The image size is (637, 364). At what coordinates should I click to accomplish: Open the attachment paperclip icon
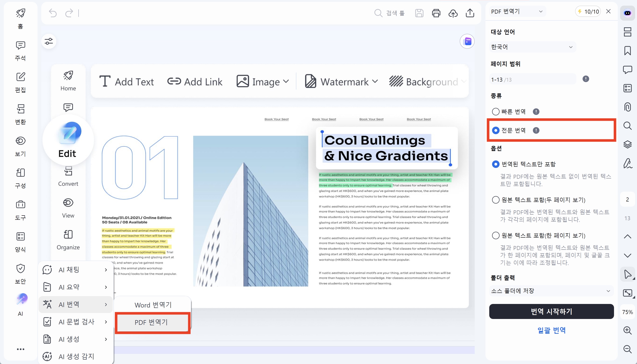coord(627,107)
